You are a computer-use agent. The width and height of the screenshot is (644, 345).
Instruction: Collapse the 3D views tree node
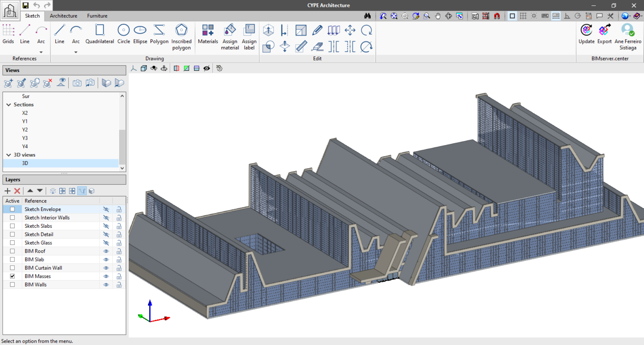(9, 155)
